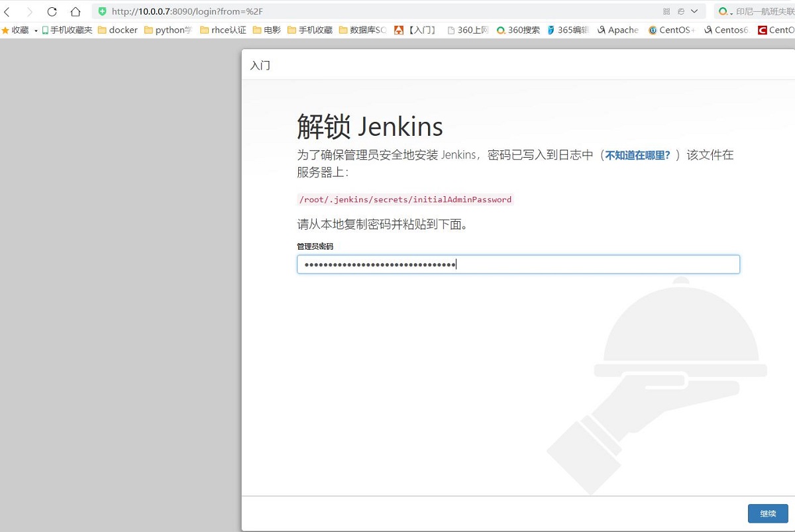Open the 手机收藏夹 bookmark folder
The height and width of the screenshot is (532, 795).
[67, 30]
